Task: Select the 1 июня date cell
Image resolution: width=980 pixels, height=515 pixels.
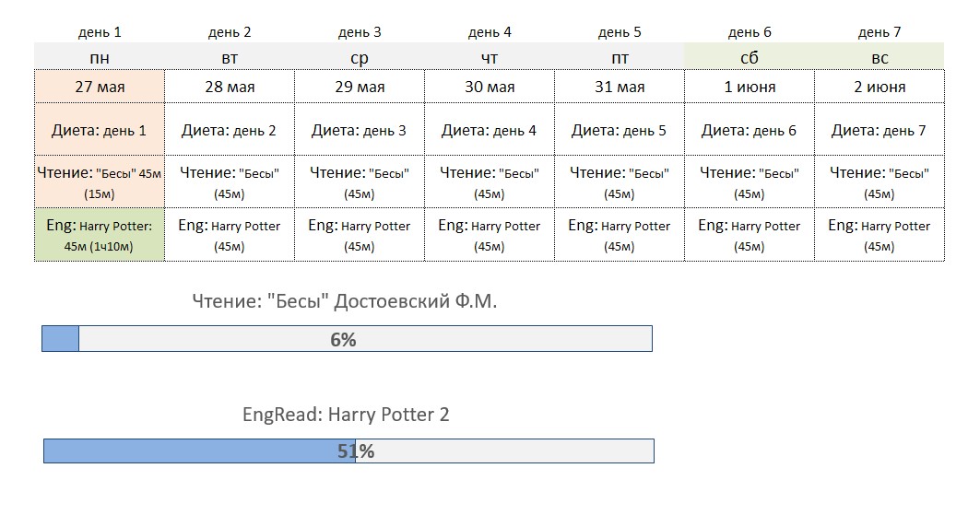Action: pyautogui.click(x=750, y=87)
